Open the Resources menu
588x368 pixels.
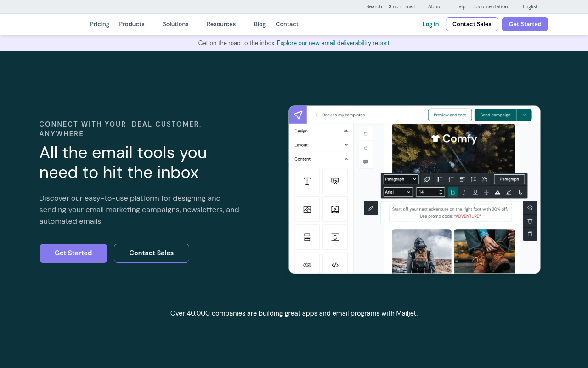[x=221, y=24]
